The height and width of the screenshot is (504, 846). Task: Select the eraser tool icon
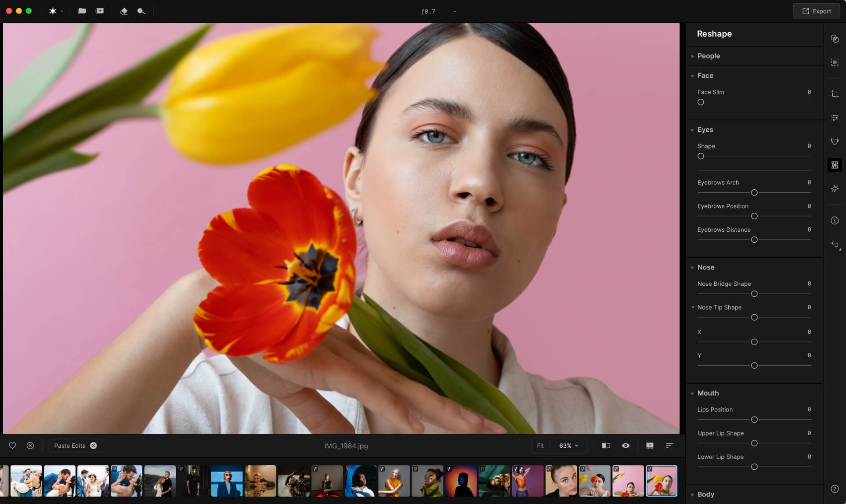(x=124, y=11)
